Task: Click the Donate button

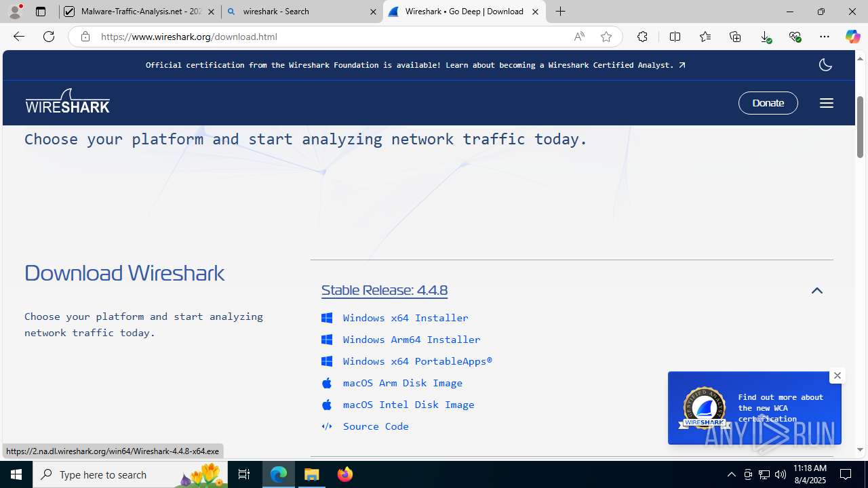Action: [x=768, y=103]
